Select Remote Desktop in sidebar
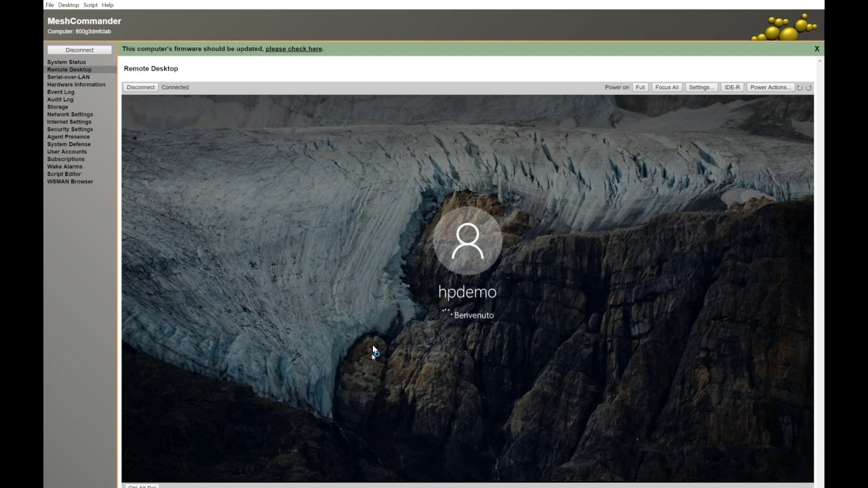Viewport: 868px width, 488px height. (69, 70)
